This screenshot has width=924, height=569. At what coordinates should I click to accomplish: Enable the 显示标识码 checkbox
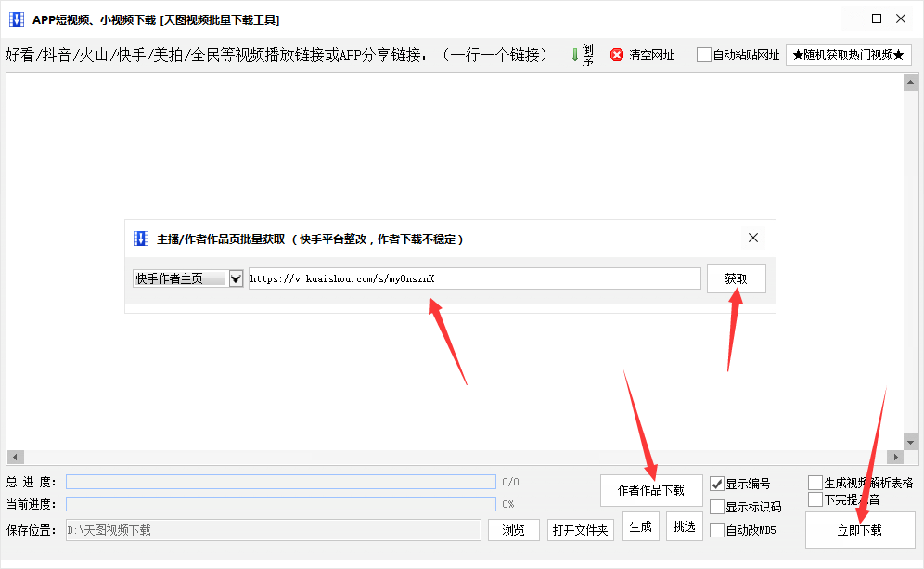(x=716, y=507)
